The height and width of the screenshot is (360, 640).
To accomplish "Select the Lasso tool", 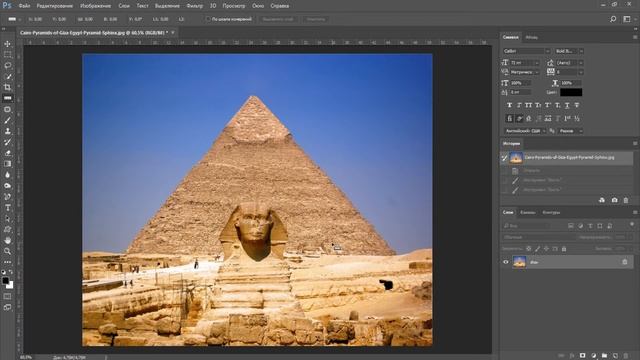I will point(7,65).
